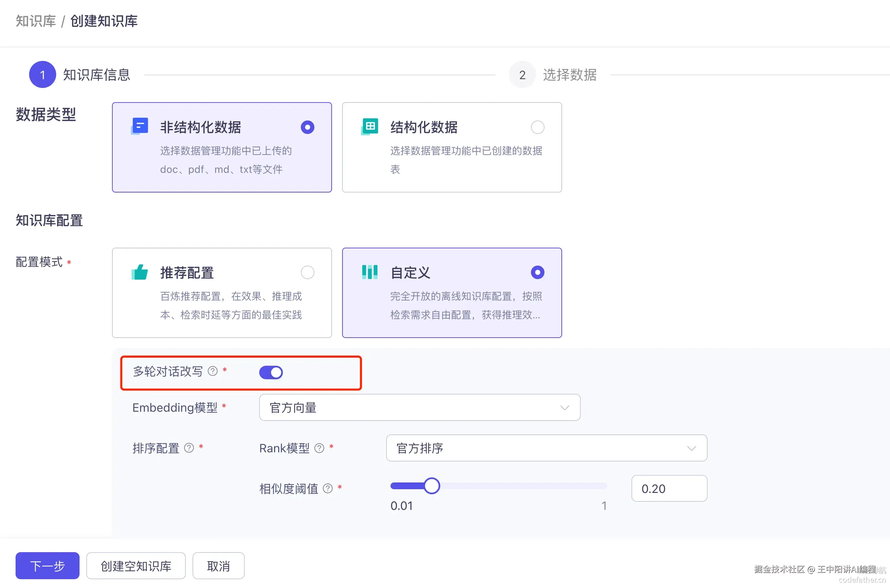Click the 创建空知识库 button
This screenshot has height=588, width=890.
(136, 565)
